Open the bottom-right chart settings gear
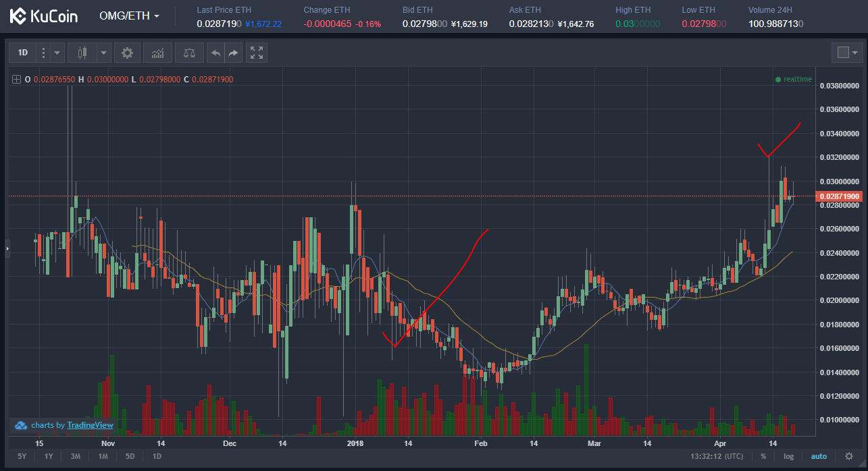868x471 pixels. pos(849,456)
